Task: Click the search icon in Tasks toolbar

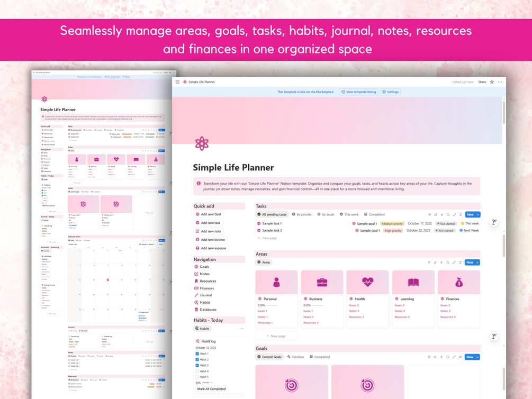Action: pos(448,214)
